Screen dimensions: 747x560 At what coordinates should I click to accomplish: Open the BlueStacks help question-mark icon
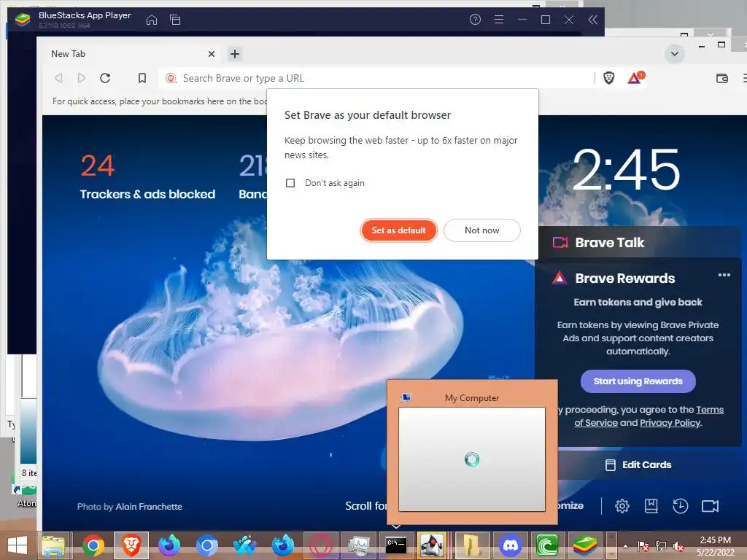tap(475, 20)
